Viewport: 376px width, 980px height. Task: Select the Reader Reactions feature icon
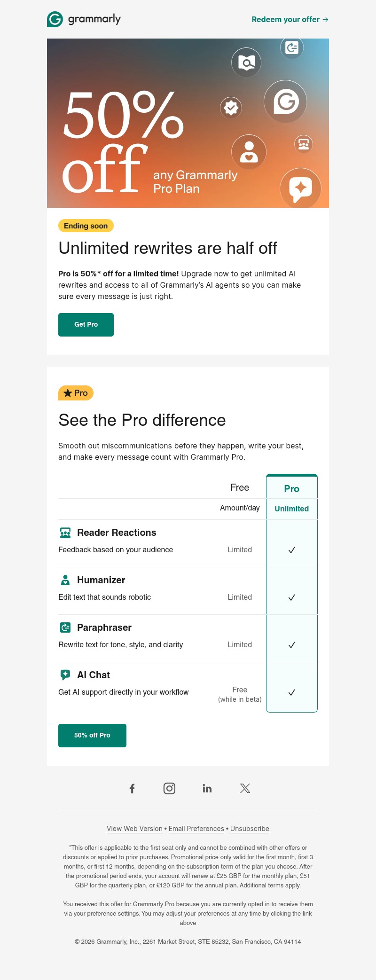[x=65, y=533]
